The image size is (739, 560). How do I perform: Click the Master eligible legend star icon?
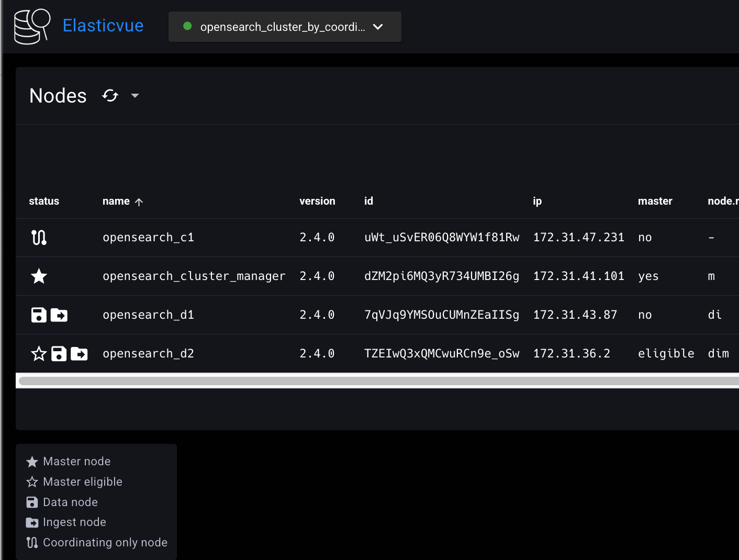coord(32,482)
